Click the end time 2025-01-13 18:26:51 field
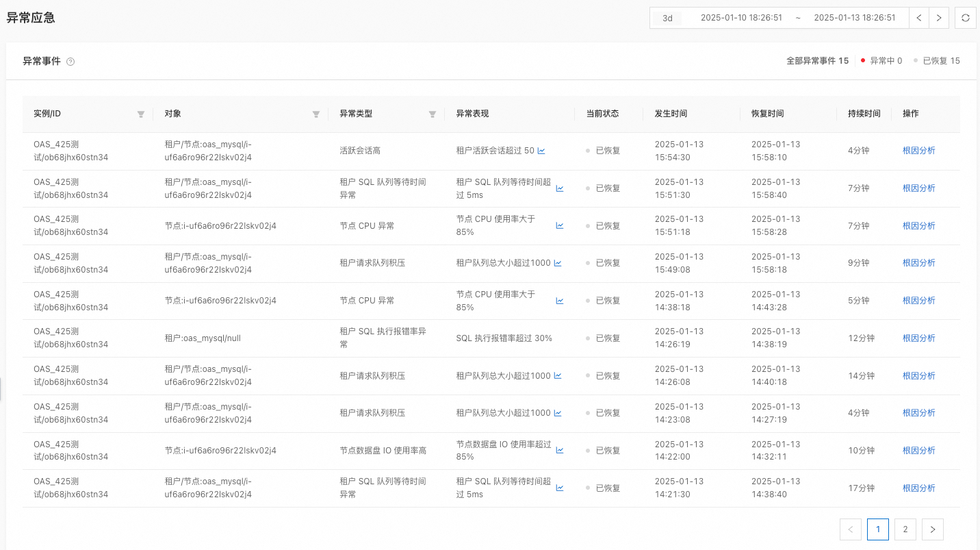The width and height of the screenshot is (980, 550). (854, 18)
